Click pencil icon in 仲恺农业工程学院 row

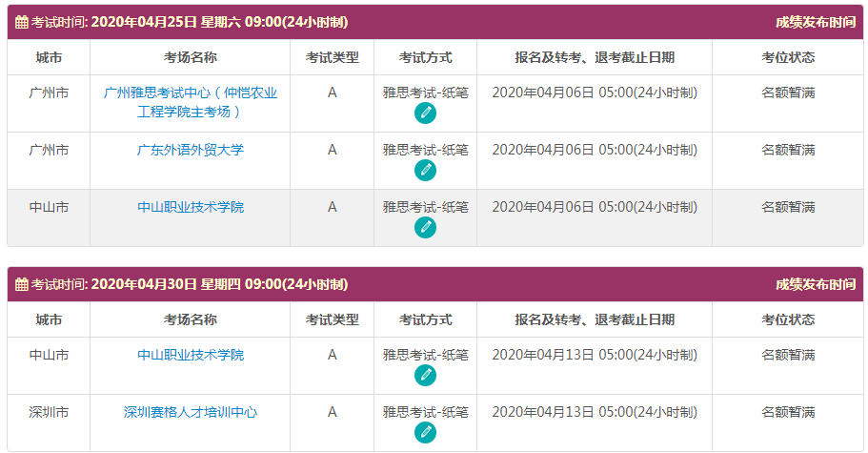pyautogui.click(x=425, y=113)
